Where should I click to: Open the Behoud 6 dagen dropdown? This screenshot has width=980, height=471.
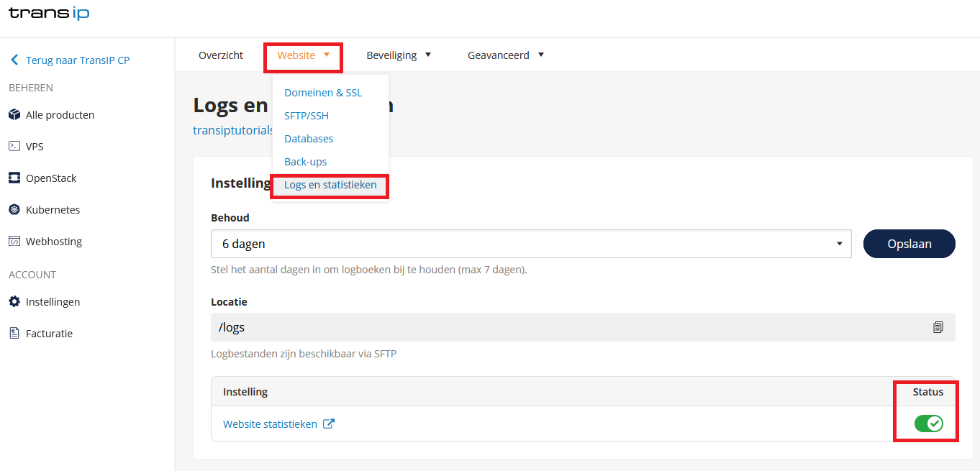click(531, 244)
